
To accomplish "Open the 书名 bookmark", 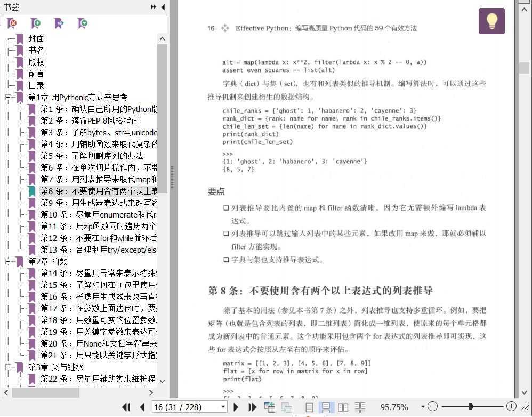I will [x=36, y=51].
